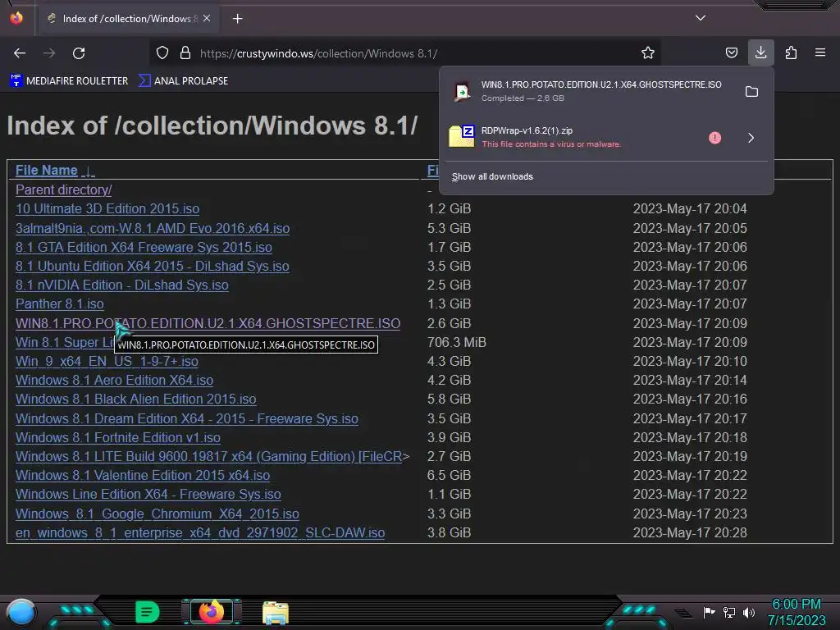Open the Pocket save icon
The width and height of the screenshot is (840, 630).
click(731, 53)
